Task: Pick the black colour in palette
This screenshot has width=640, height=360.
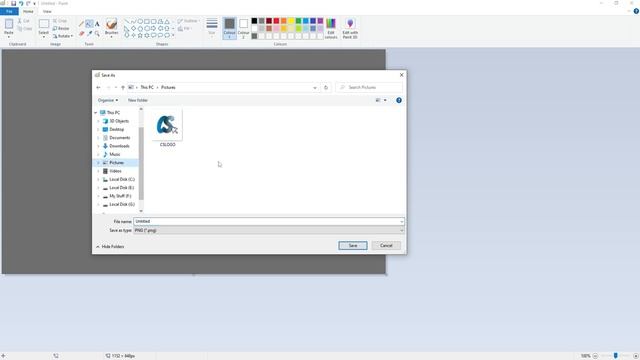Action: (254, 21)
